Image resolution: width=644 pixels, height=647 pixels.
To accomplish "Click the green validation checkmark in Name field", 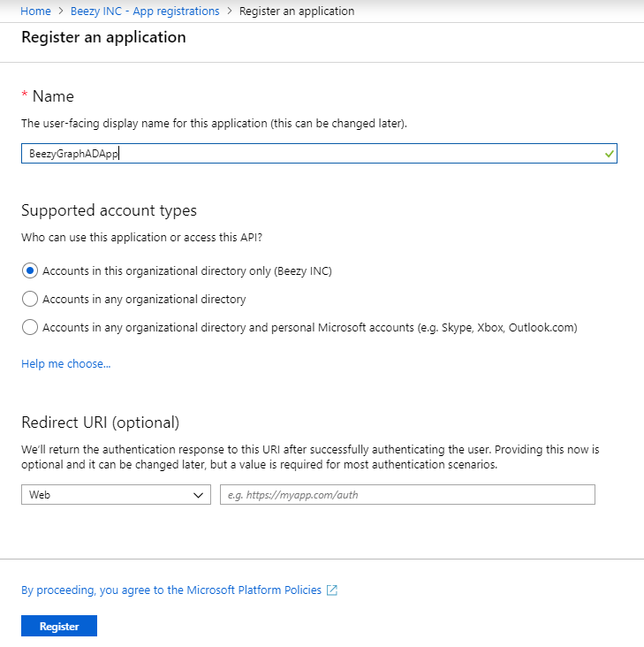I will pos(609,154).
